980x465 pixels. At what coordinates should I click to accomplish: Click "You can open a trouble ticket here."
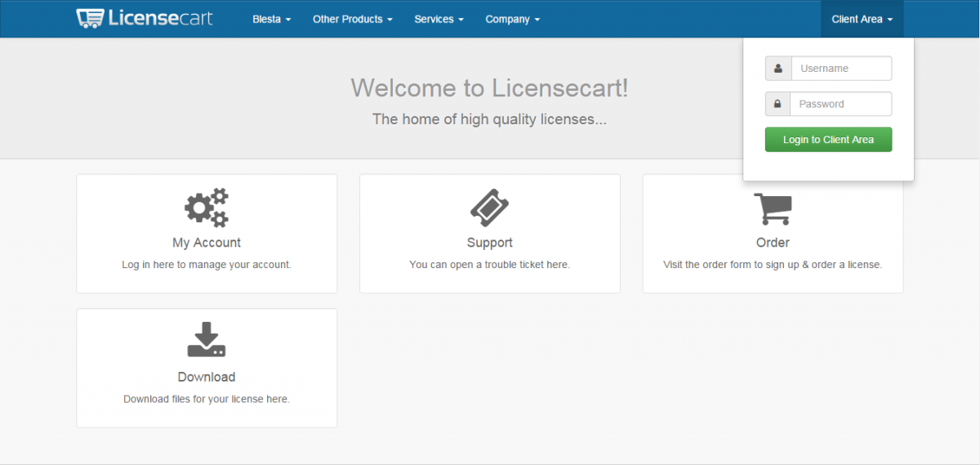pyautogui.click(x=490, y=265)
